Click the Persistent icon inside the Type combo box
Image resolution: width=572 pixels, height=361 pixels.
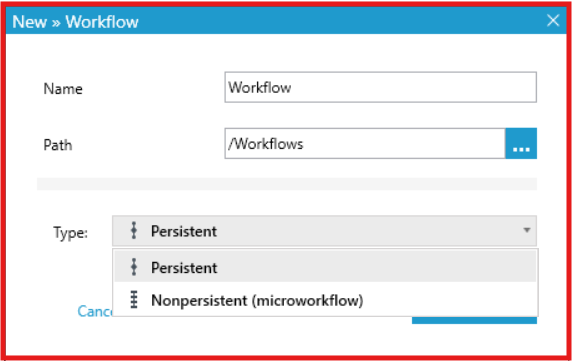tap(134, 230)
